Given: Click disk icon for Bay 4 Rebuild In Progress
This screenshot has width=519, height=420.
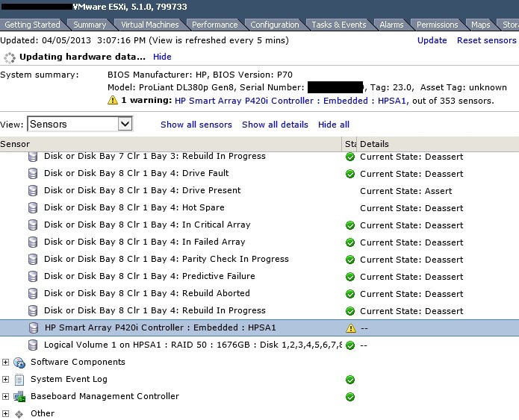Looking at the screenshot, I should (x=33, y=311).
